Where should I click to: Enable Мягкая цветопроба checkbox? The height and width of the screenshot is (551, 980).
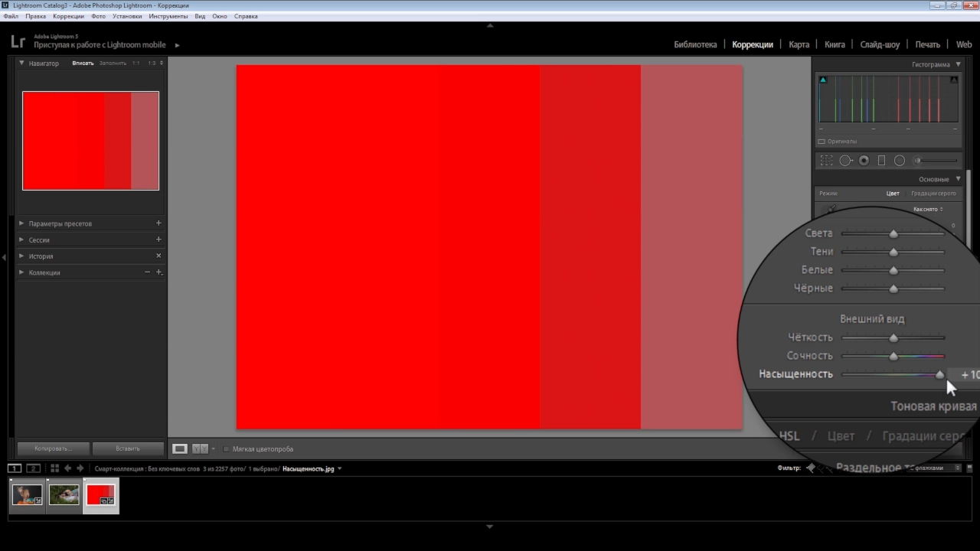pyautogui.click(x=226, y=449)
